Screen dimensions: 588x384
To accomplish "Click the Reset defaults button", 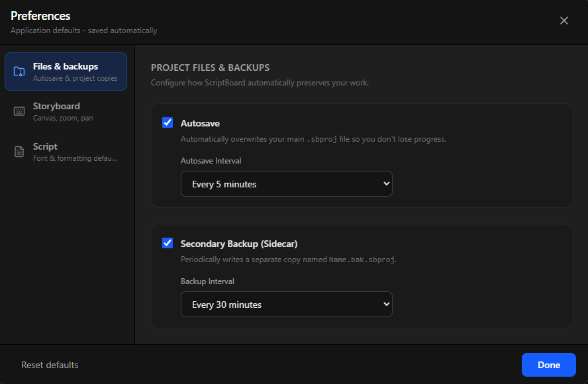I will 50,365.
